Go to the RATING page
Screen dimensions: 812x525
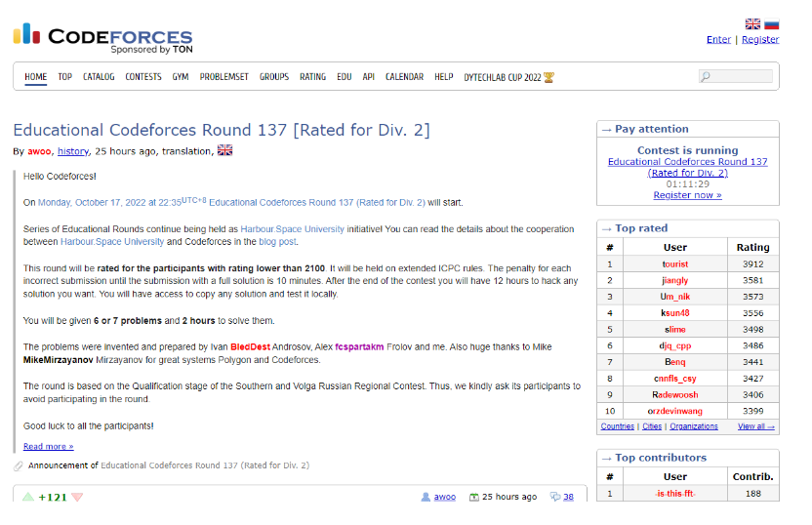coord(312,77)
